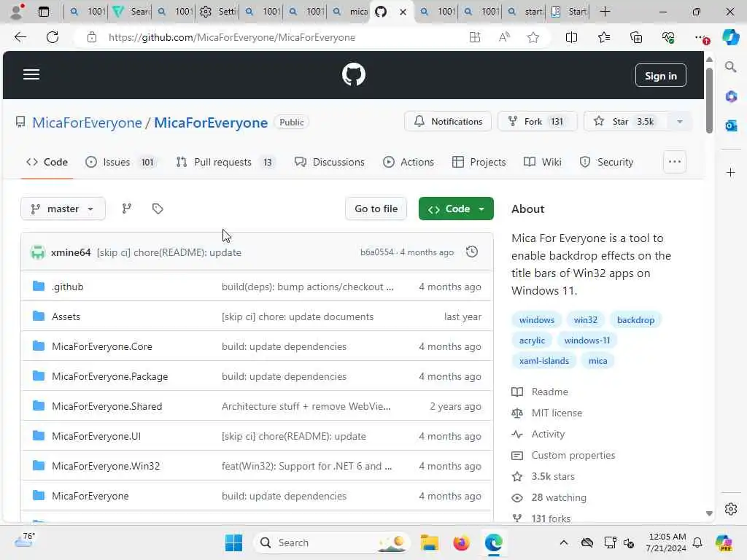
Task: Open the Custom properties link
Action: (573, 455)
